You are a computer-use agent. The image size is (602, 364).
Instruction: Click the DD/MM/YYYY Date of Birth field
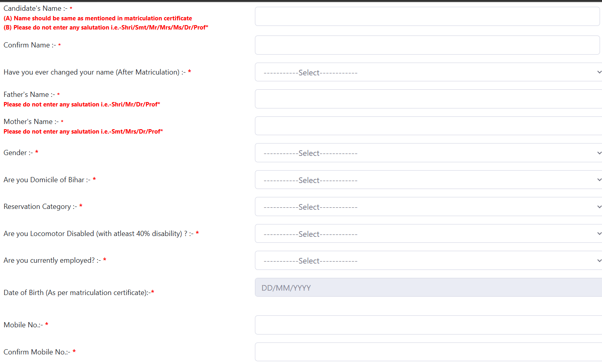click(x=427, y=287)
